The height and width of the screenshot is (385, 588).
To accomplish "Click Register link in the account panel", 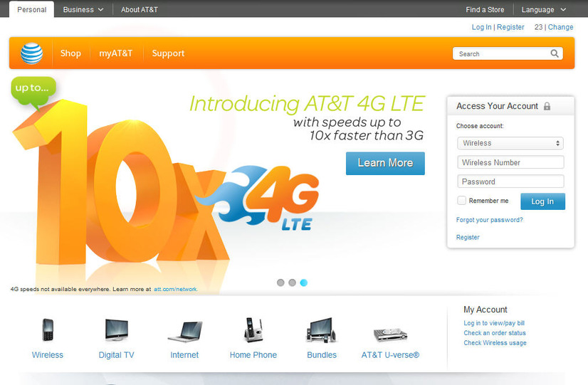I will point(468,237).
